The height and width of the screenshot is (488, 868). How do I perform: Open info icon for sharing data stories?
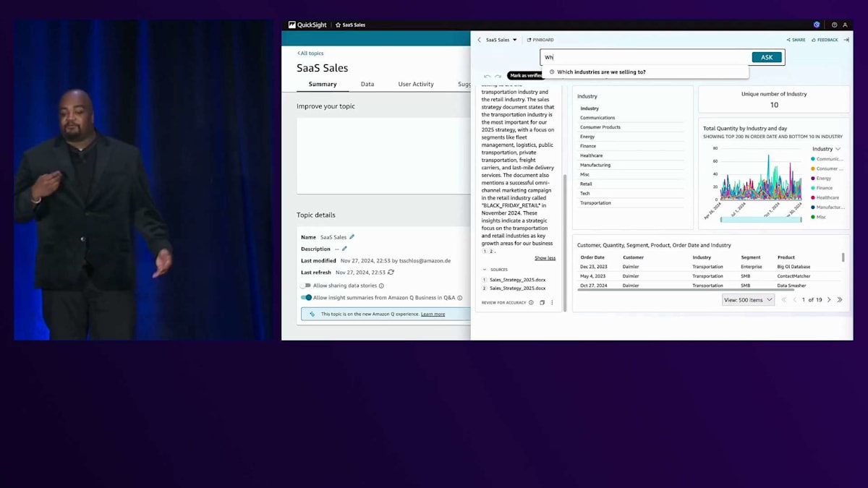381,286
